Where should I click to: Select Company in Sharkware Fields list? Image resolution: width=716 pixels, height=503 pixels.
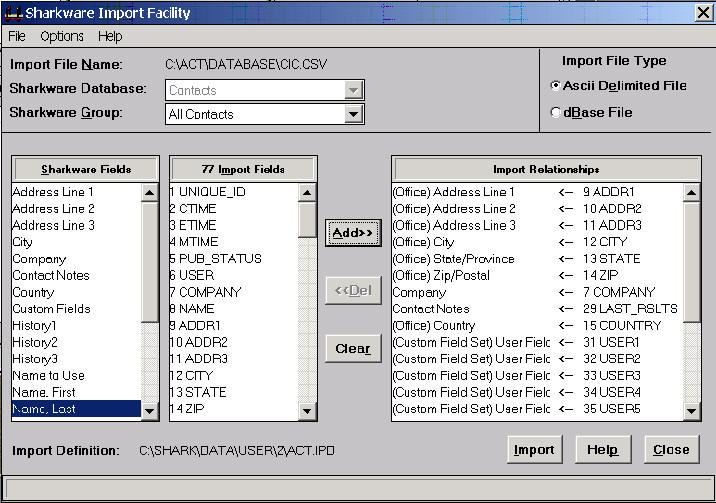pyautogui.click(x=76, y=259)
